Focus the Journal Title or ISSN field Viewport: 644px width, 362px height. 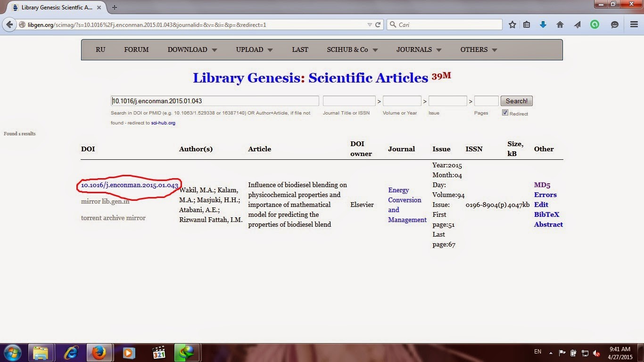pyautogui.click(x=349, y=101)
